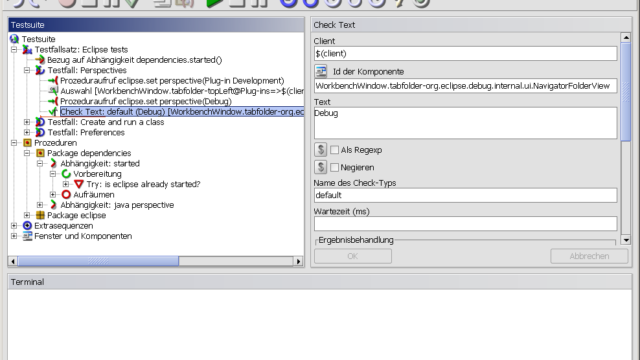Click the 'Fenster und Komponenten' icon
The image size is (640, 360).
tap(27, 236)
